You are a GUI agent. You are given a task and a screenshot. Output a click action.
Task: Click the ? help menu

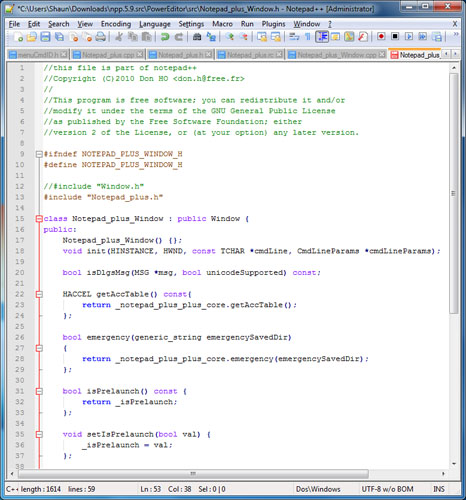click(x=330, y=24)
